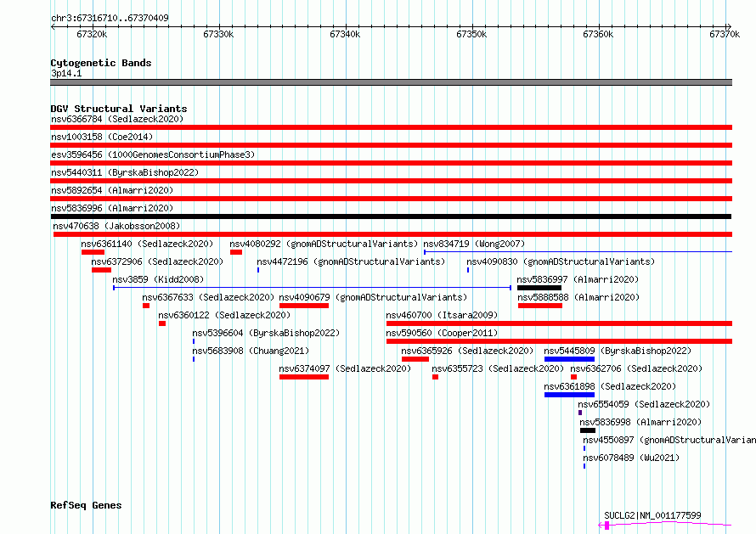
Task: Click nsv6078489 (Wu2021) label
Action: coord(631,458)
